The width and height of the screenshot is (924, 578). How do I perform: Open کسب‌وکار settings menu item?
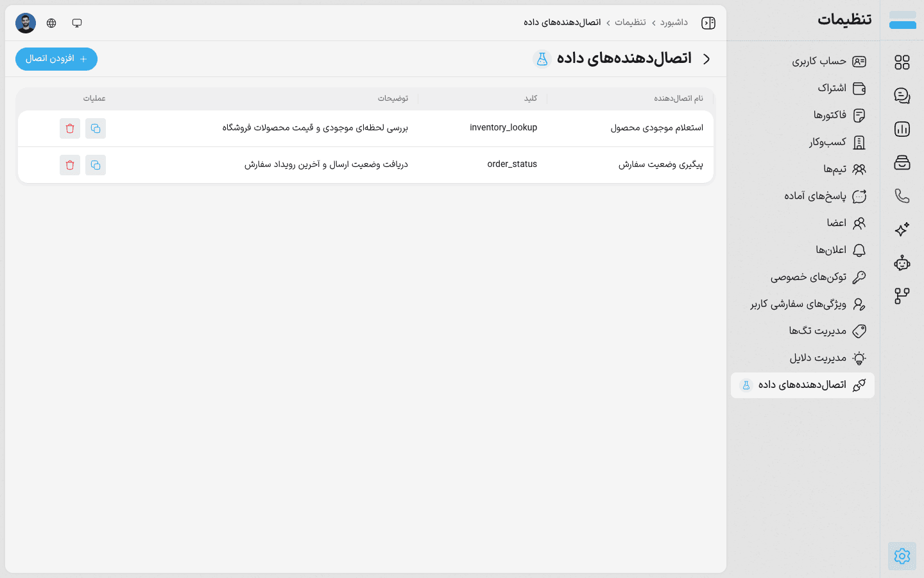click(803, 142)
